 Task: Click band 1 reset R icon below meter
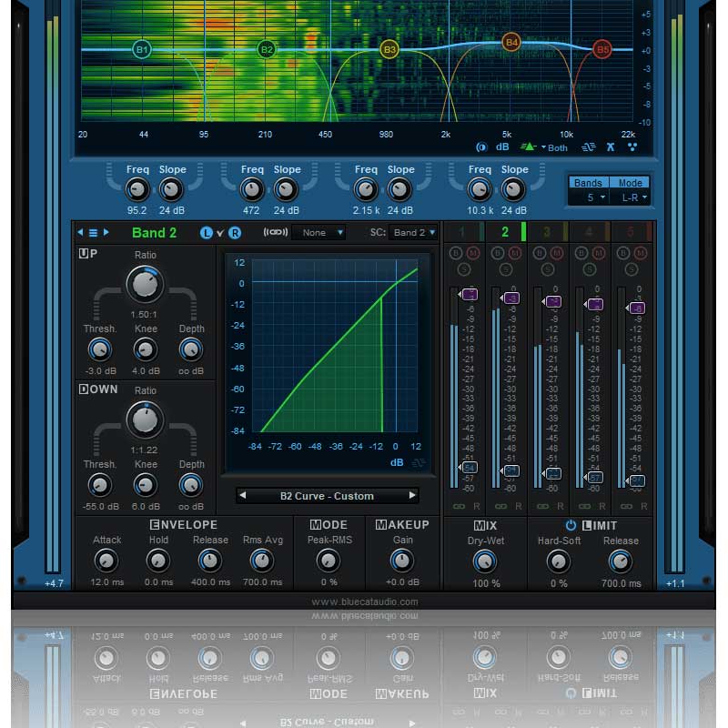point(476,506)
